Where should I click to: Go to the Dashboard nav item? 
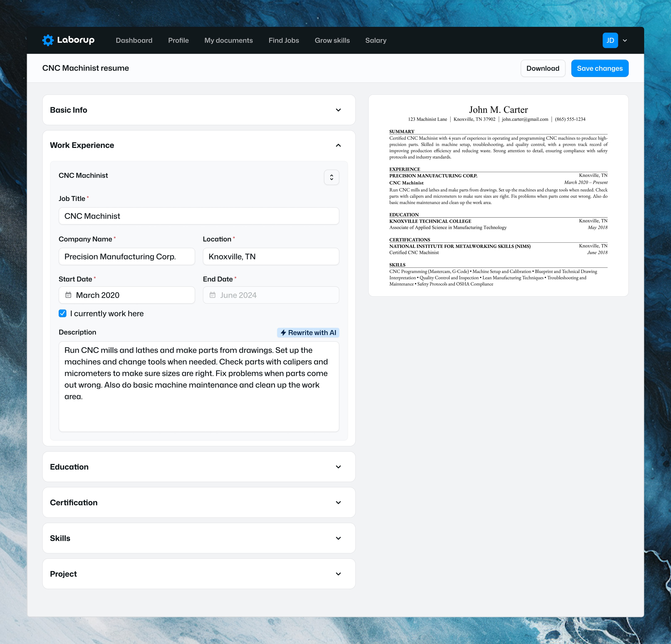click(134, 40)
